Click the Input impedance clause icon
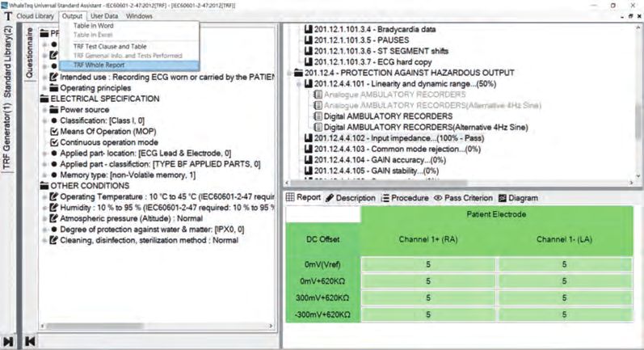Viewport: 644px width, 350px height. pos(309,138)
